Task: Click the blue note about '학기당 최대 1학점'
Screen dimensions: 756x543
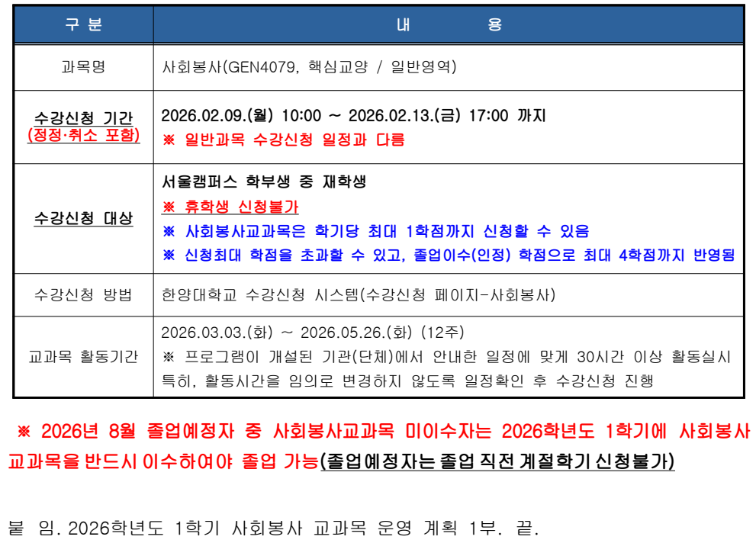Action: [x=375, y=231]
